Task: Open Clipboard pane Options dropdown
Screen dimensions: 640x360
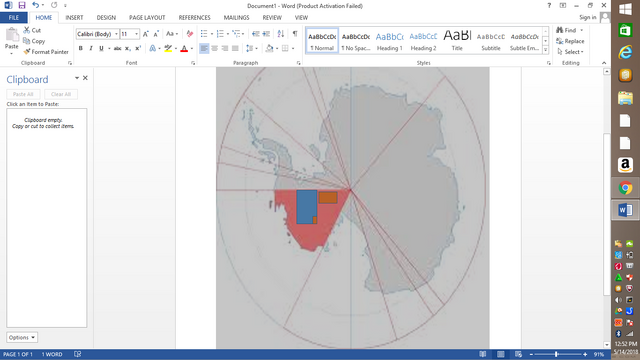Action: click(x=22, y=338)
